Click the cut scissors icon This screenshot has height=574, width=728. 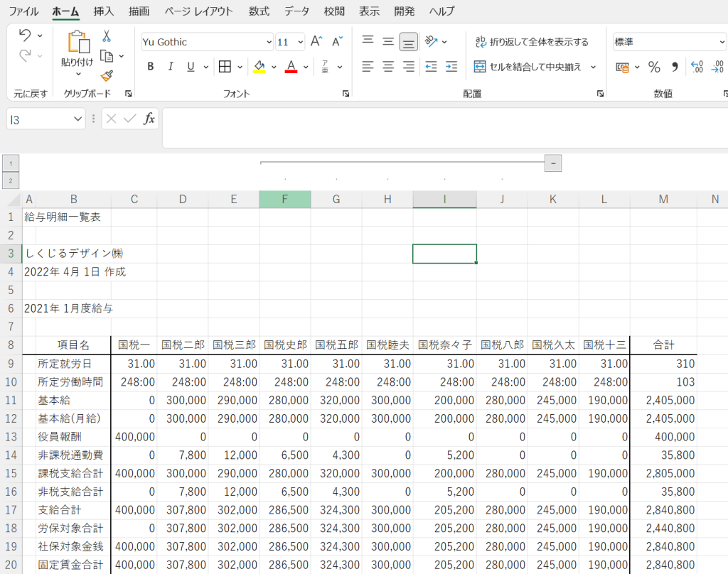pyautogui.click(x=107, y=36)
